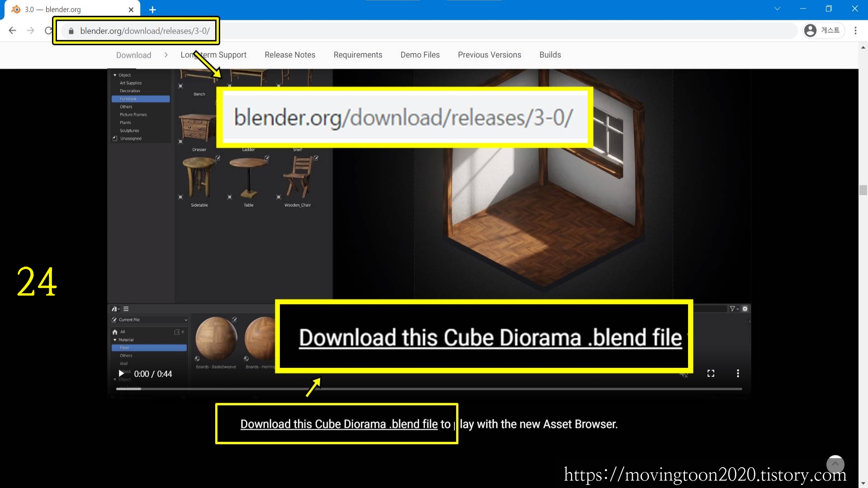Viewport: 868px width, 488px height.
Task: Click the Bench asset label
Action: [x=199, y=94]
